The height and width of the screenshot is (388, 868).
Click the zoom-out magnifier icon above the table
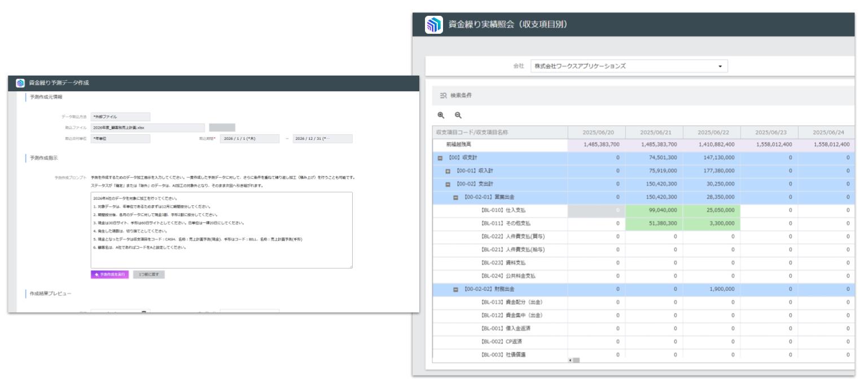pyautogui.click(x=458, y=114)
